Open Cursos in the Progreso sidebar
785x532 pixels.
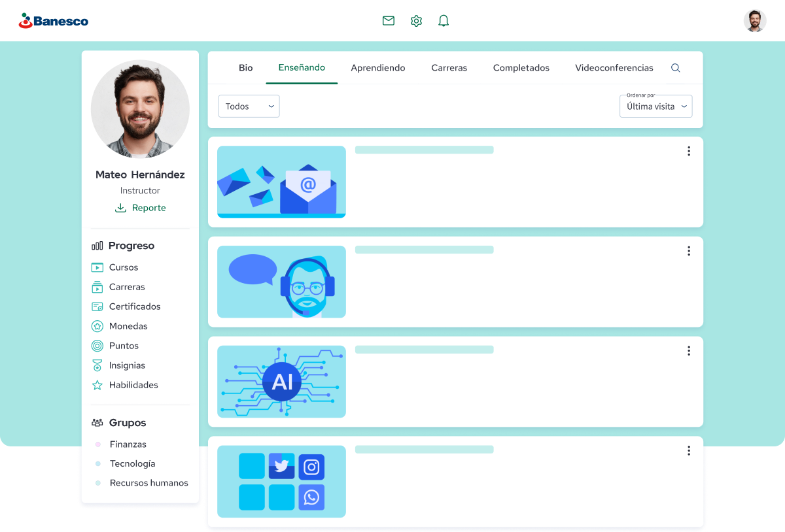click(115, 267)
